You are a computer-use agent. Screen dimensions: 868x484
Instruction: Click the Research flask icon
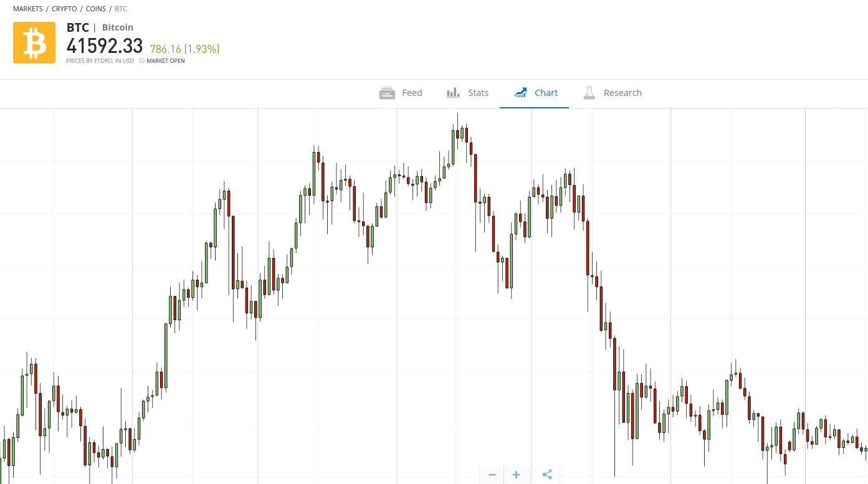click(x=589, y=93)
